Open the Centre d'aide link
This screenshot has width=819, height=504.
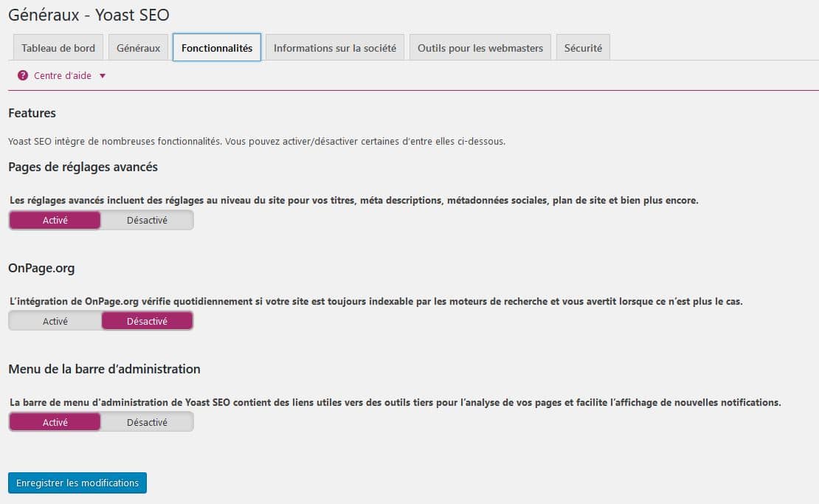point(63,76)
